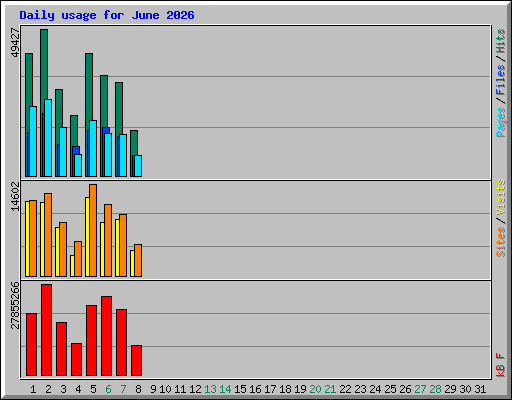Viewport: 512px width, 400px height.
Task: Click the orange sites bar for day 4
Action: [x=78, y=259]
